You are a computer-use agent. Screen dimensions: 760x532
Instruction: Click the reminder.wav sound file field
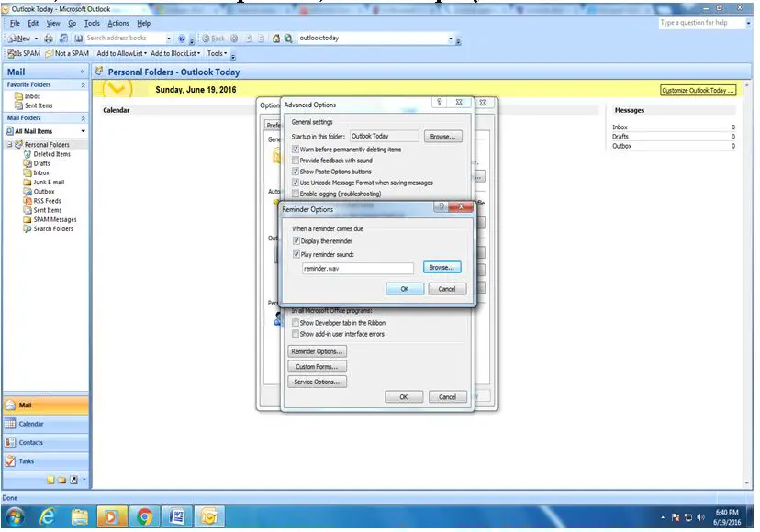pos(358,269)
